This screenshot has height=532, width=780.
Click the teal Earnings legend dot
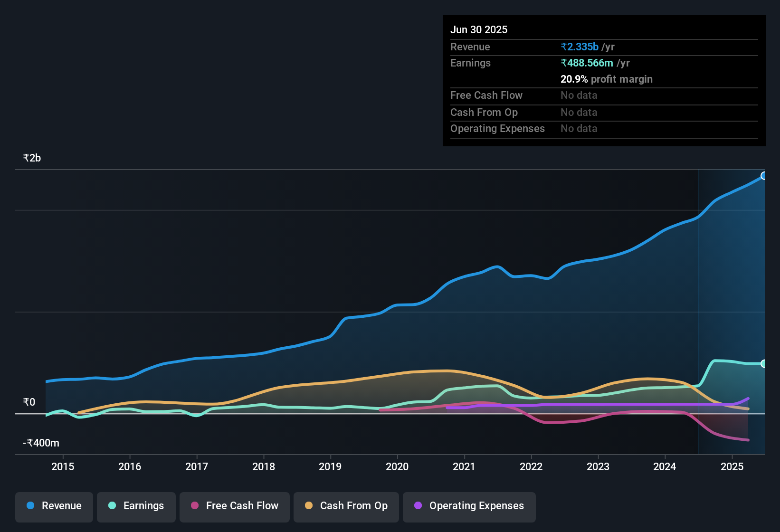click(x=112, y=506)
